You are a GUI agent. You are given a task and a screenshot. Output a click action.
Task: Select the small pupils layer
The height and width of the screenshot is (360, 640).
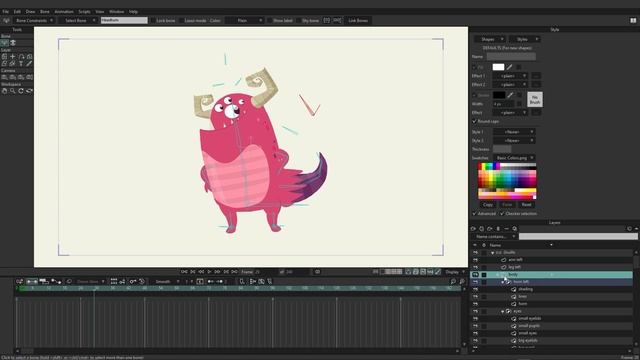pyautogui.click(x=529, y=326)
